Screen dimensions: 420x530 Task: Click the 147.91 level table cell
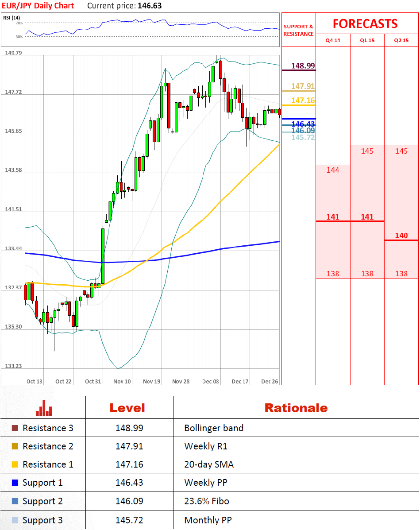[129, 446]
